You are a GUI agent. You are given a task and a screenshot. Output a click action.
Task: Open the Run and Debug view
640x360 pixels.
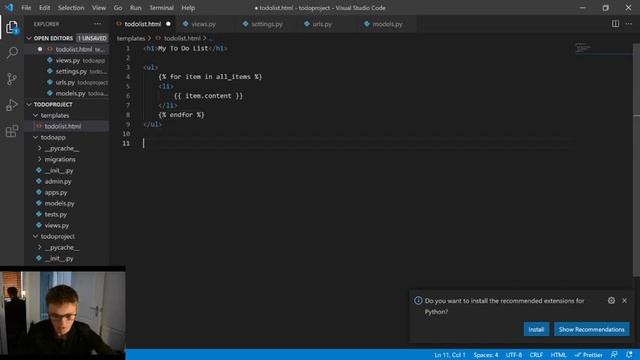pos(12,105)
